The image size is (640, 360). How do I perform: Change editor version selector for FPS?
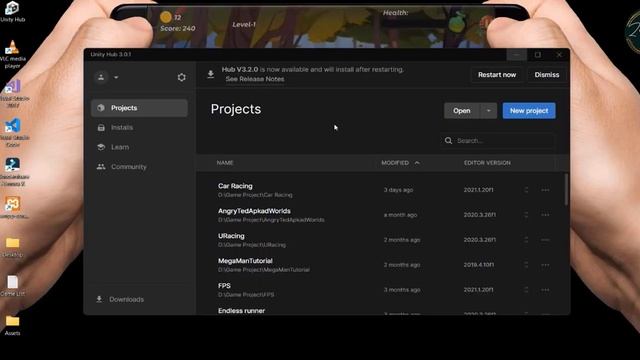pos(526,290)
